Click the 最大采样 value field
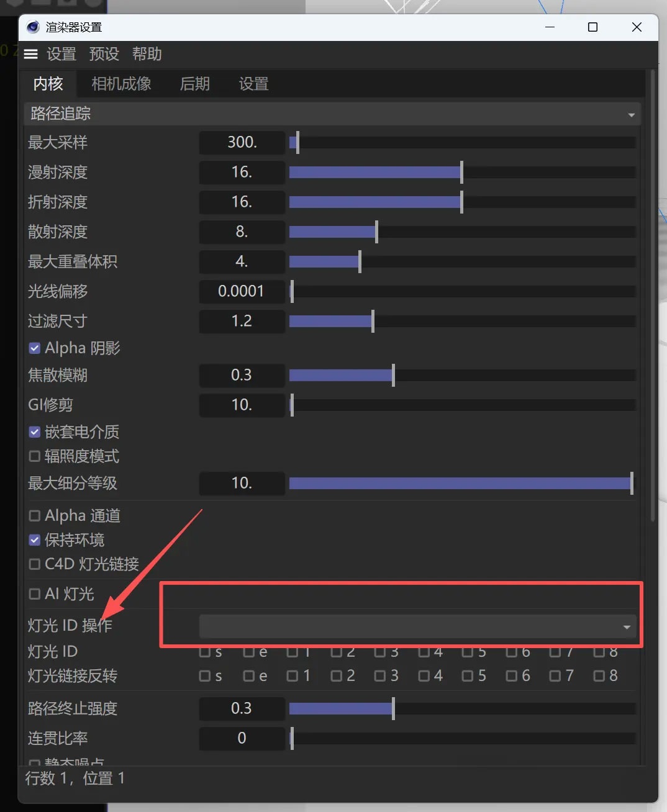The height and width of the screenshot is (812, 667). tap(242, 143)
